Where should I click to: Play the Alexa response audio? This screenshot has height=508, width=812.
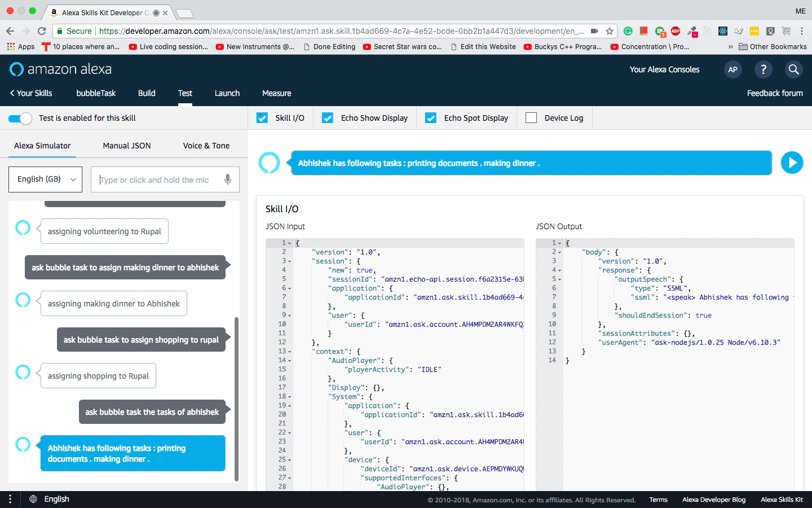tap(792, 163)
